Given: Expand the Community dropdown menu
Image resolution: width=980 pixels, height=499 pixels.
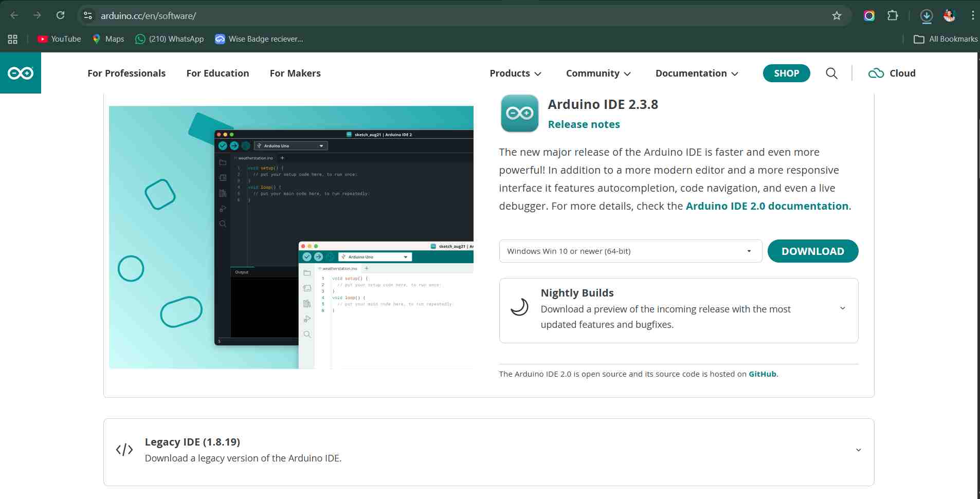Looking at the screenshot, I should coord(598,73).
